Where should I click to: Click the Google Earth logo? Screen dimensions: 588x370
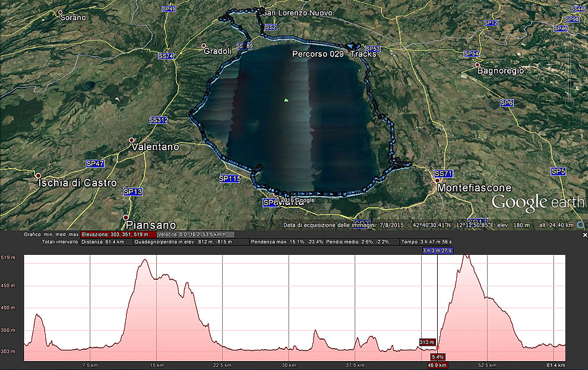pyautogui.click(x=538, y=202)
